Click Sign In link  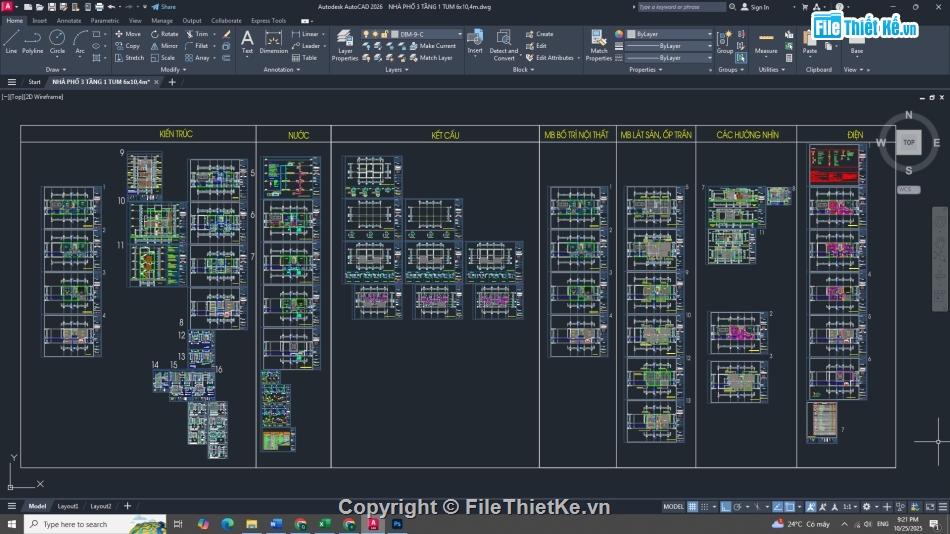tap(759, 7)
